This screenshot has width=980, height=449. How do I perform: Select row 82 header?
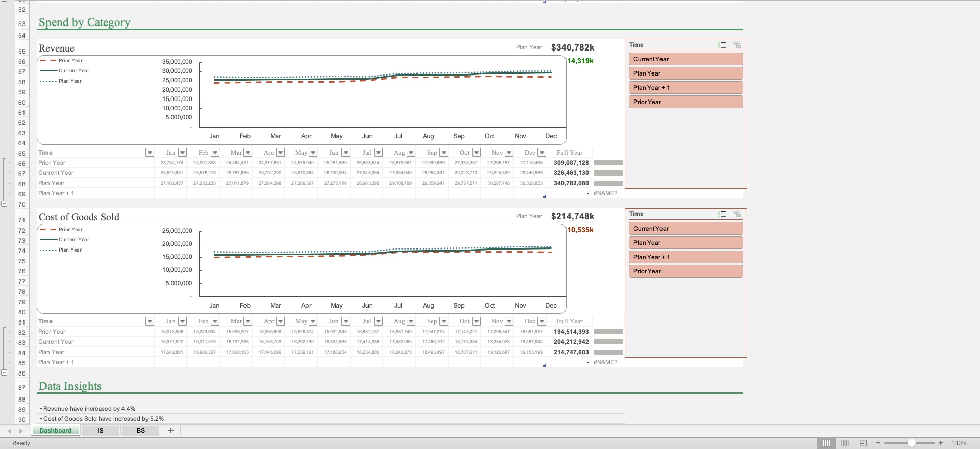22,332
